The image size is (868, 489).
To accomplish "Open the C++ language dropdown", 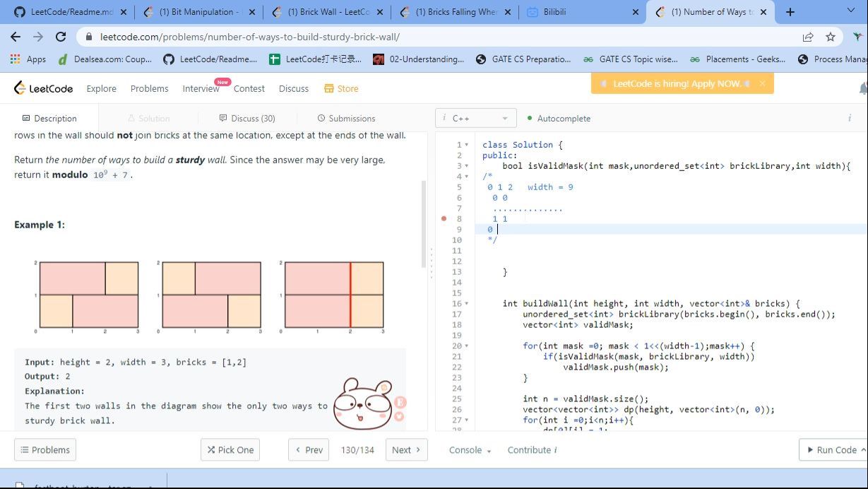I will [x=476, y=119].
